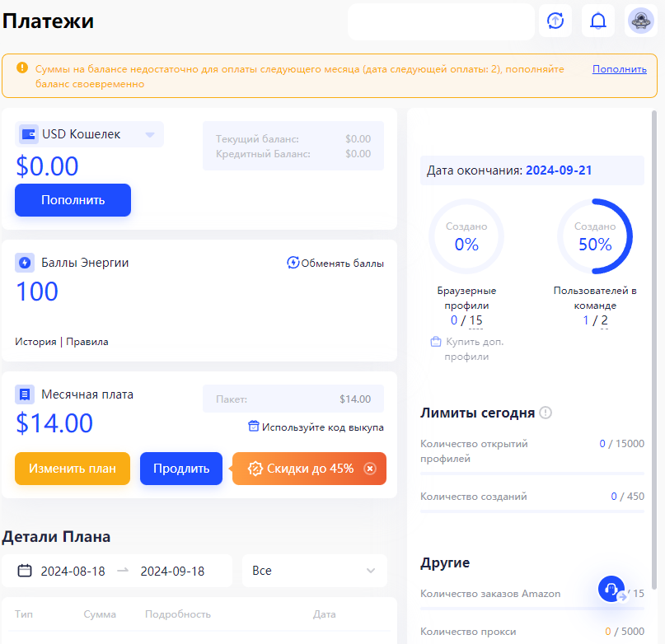Open the floating support headset chat button

611,589
